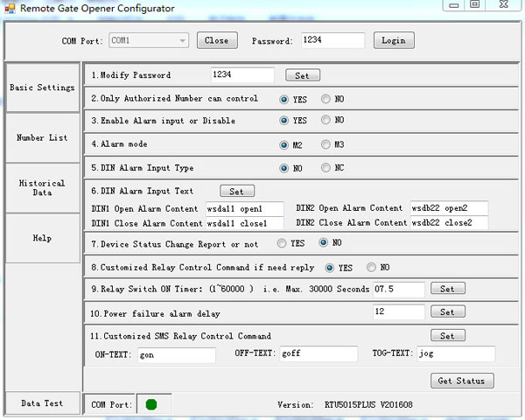The height and width of the screenshot is (420, 525).
Task: Click the Get Status button
Action: (x=462, y=380)
